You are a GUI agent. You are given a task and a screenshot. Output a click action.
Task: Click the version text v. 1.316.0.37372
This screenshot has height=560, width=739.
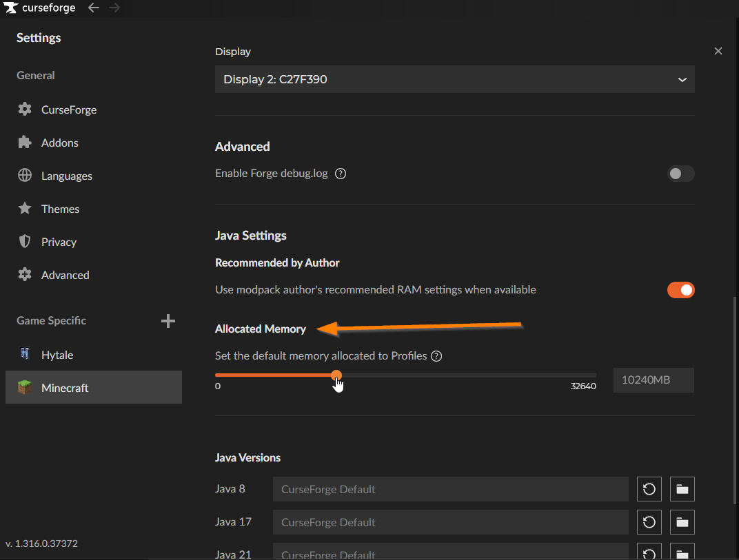click(x=41, y=543)
